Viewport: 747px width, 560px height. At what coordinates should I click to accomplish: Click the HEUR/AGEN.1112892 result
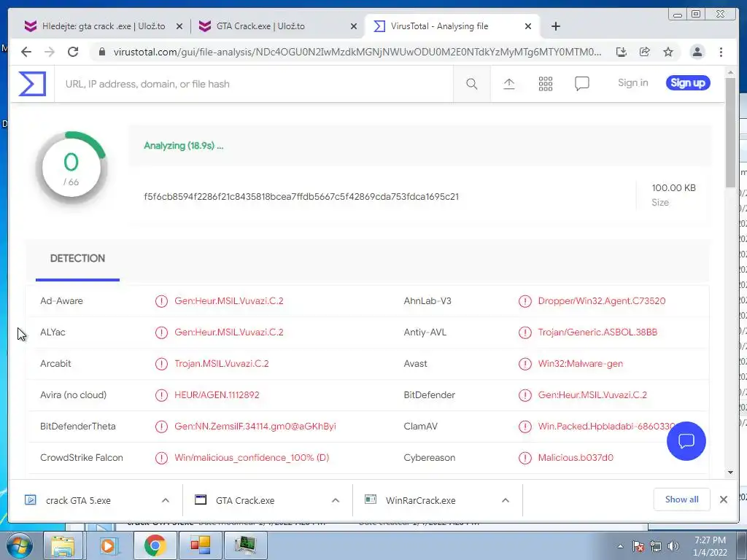point(217,394)
